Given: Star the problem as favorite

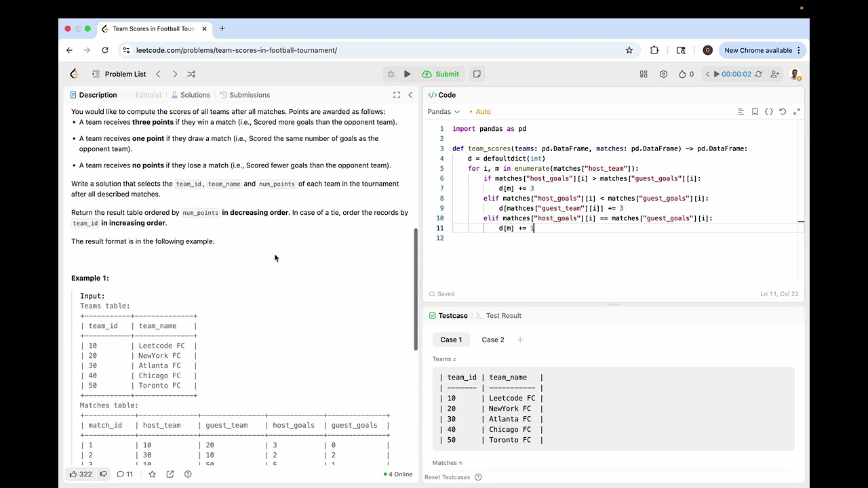Looking at the screenshot, I should 152,474.
